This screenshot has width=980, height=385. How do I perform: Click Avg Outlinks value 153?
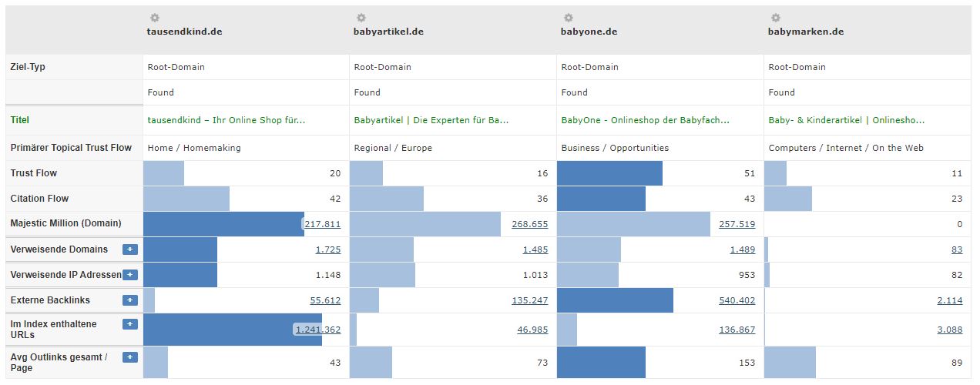[x=747, y=363]
